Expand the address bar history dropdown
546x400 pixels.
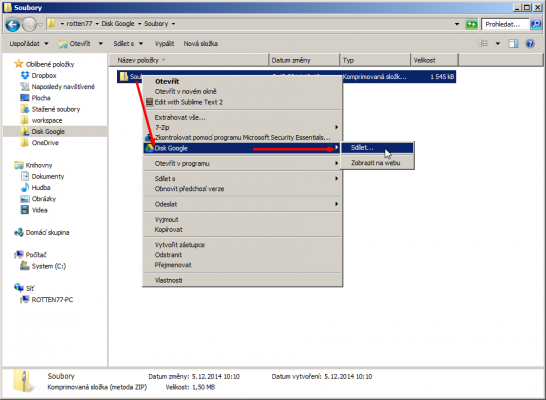(457, 24)
